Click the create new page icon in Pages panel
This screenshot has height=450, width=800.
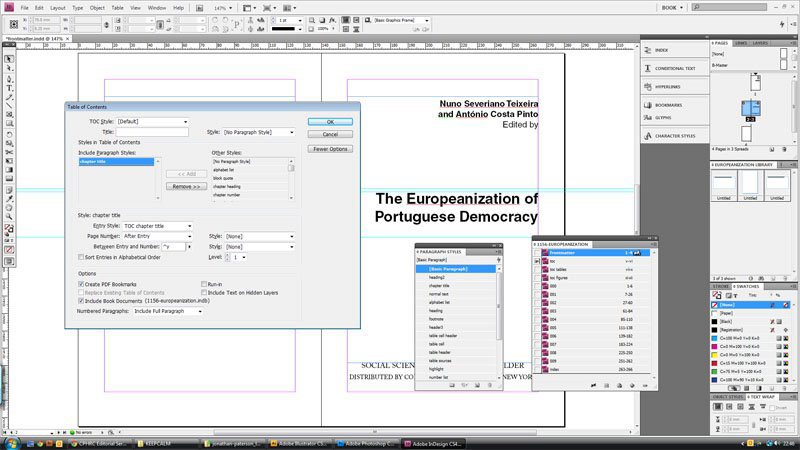[x=772, y=149]
